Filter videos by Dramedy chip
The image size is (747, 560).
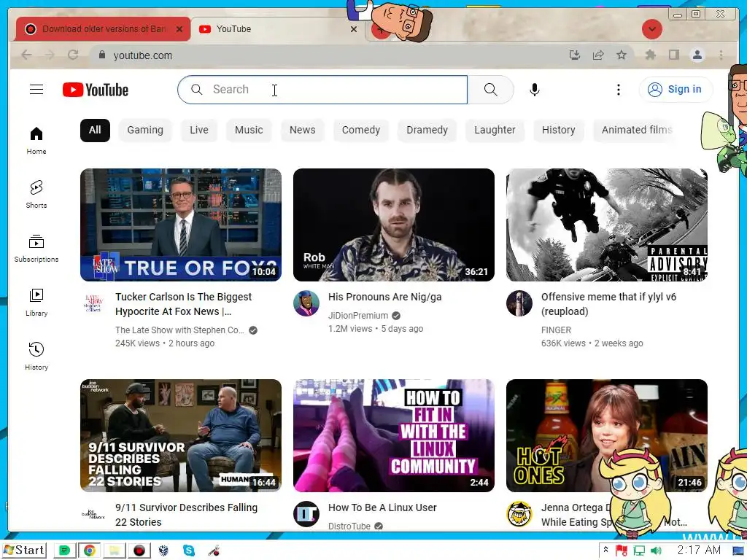coord(427,130)
